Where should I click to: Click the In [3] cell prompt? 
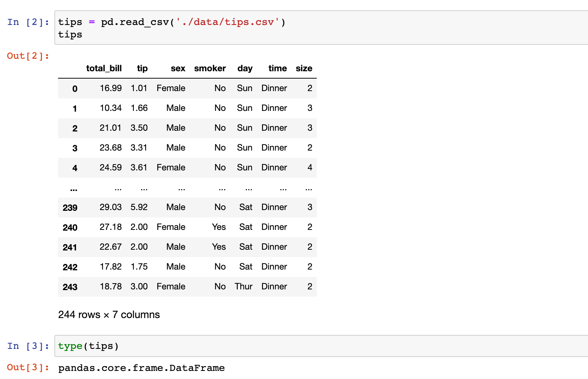click(x=28, y=346)
